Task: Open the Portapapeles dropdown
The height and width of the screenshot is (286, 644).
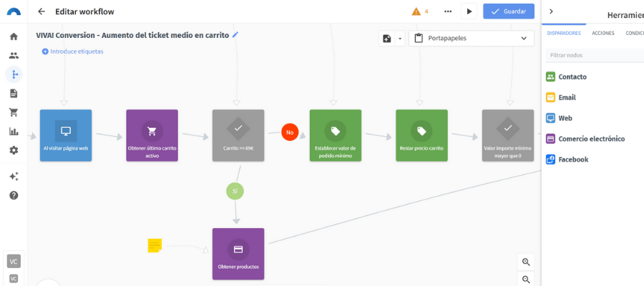Action: [x=471, y=38]
